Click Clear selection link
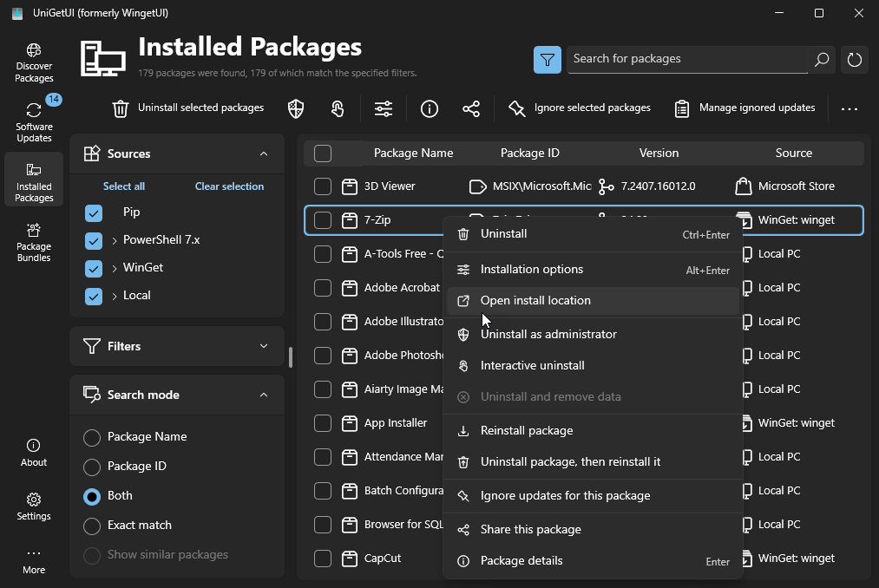This screenshot has width=879, height=588. point(229,186)
